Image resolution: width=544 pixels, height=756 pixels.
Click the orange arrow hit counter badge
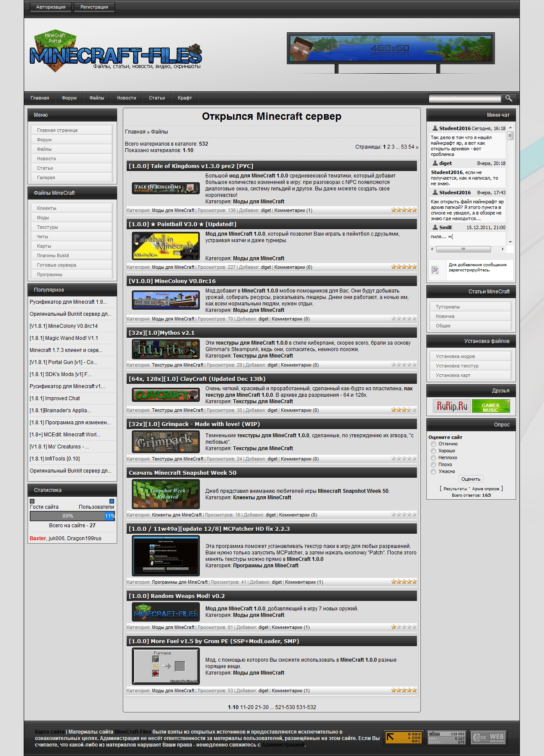click(403, 737)
